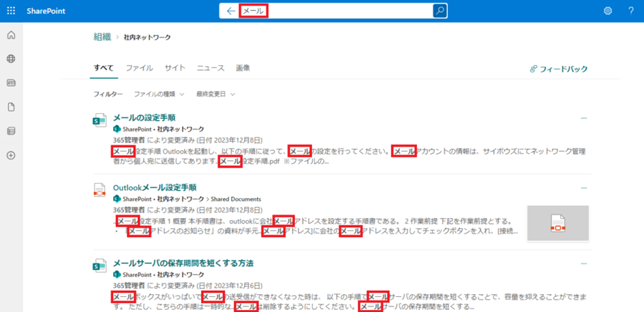The width and height of the screenshot is (644, 312).
Task: Open more options for メールの設定手順 result
Action: pyautogui.click(x=583, y=118)
